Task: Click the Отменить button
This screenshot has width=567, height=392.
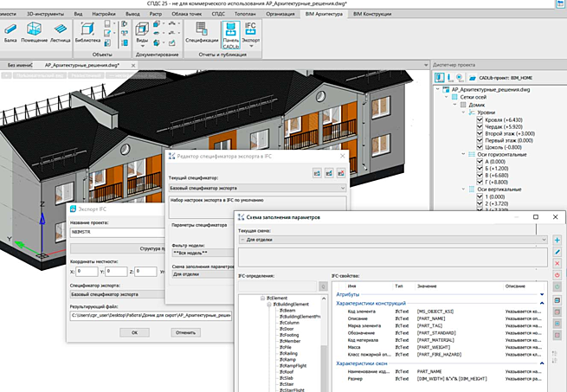Action: tap(185, 331)
